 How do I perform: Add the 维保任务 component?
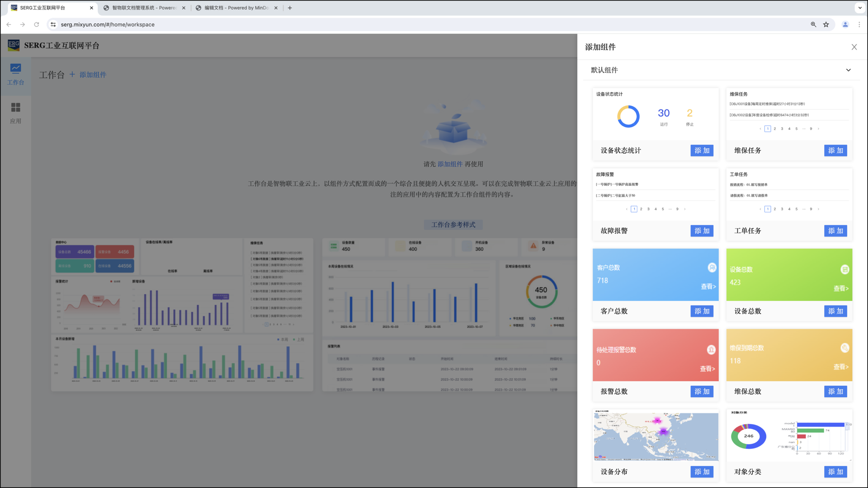[835, 150]
